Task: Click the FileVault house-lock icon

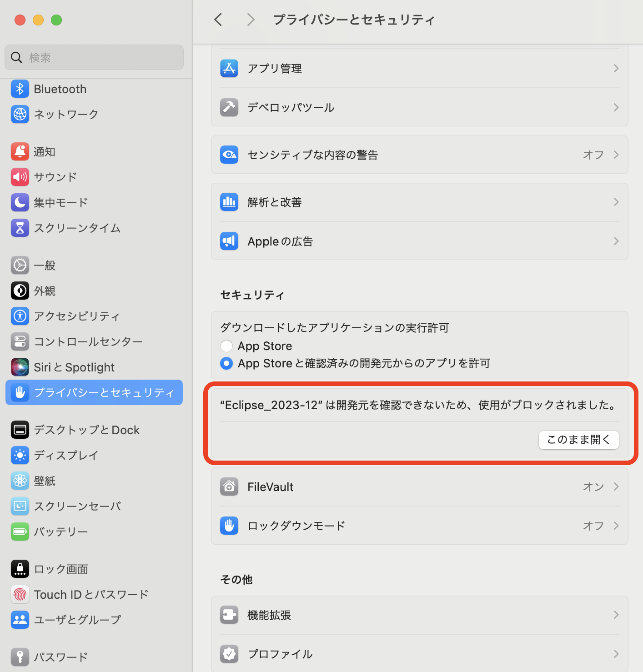Action: (229, 487)
